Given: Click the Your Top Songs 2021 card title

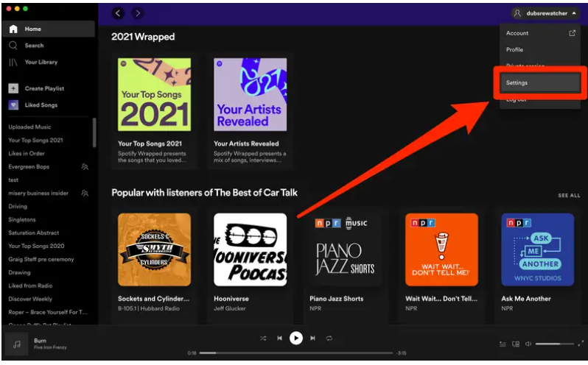Looking at the screenshot, I should pyautogui.click(x=150, y=143).
